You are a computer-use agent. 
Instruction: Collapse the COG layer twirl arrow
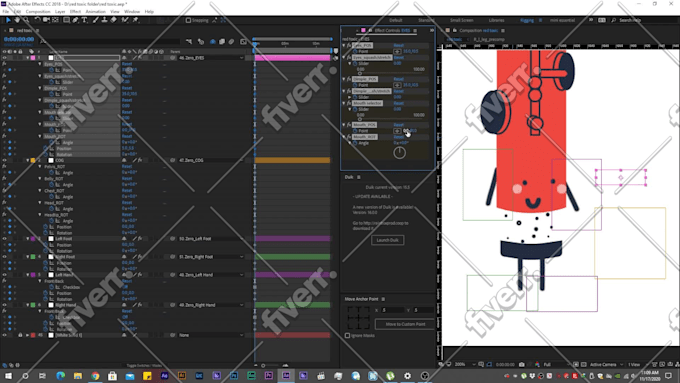(27, 160)
